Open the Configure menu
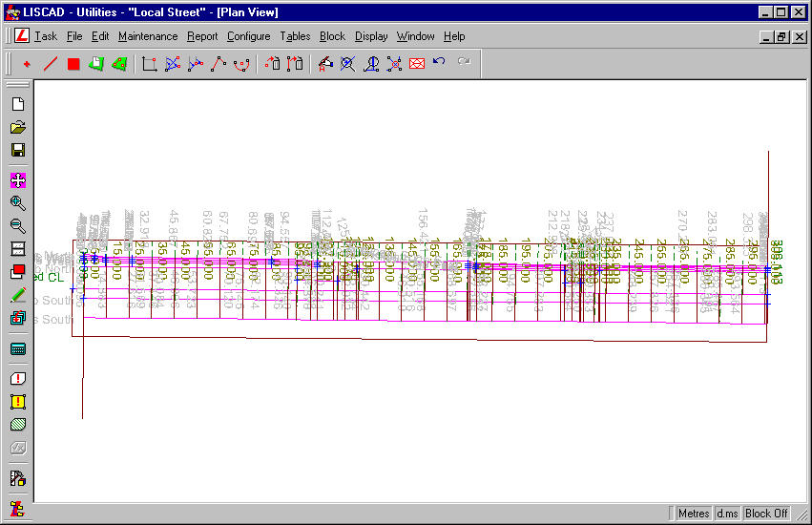This screenshot has height=525, width=812. (249, 36)
